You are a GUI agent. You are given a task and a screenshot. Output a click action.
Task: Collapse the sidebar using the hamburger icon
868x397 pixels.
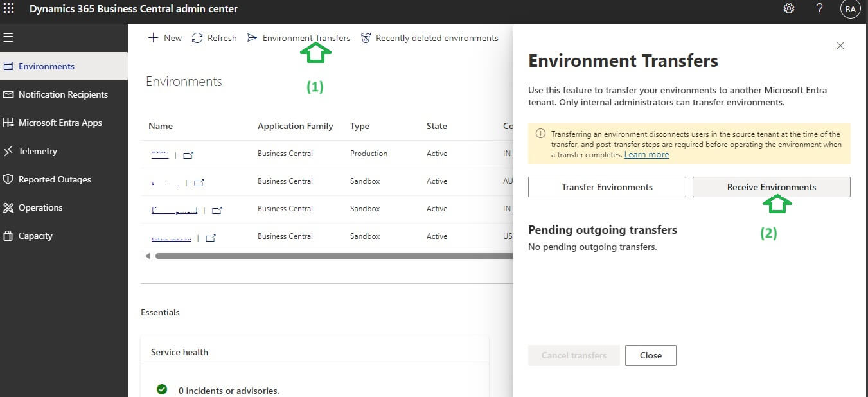pos(9,36)
